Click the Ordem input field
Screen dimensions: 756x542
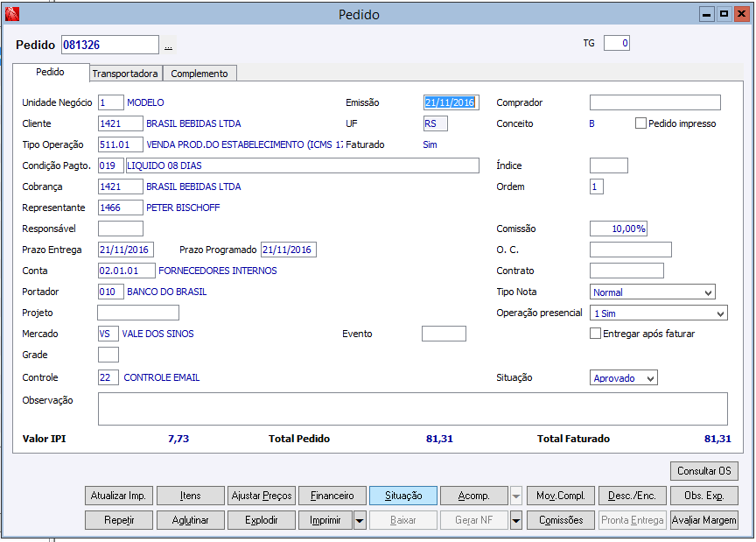click(x=597, y=187)
